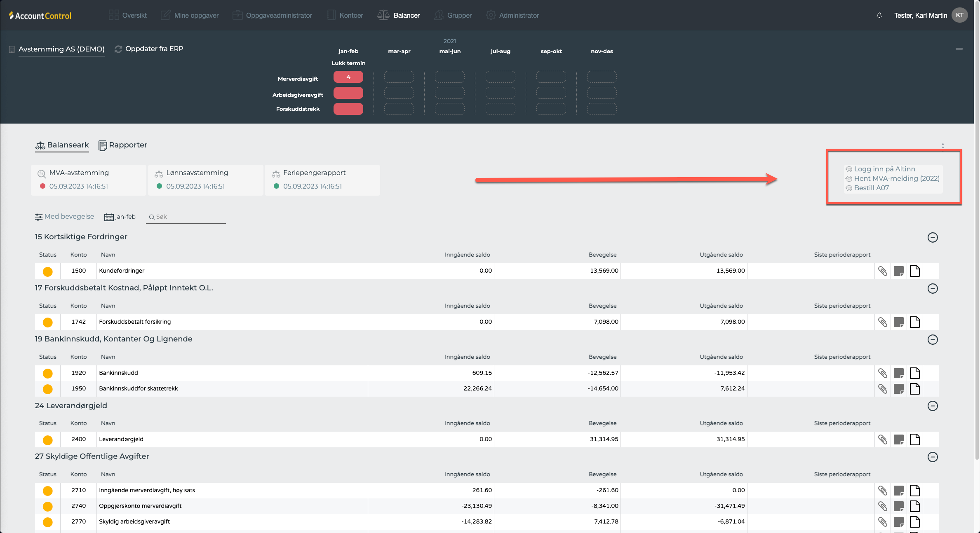Toggle the Med bevegelse filter
Viewport: 980px width, 533px height.
click(x=65, y=217)
